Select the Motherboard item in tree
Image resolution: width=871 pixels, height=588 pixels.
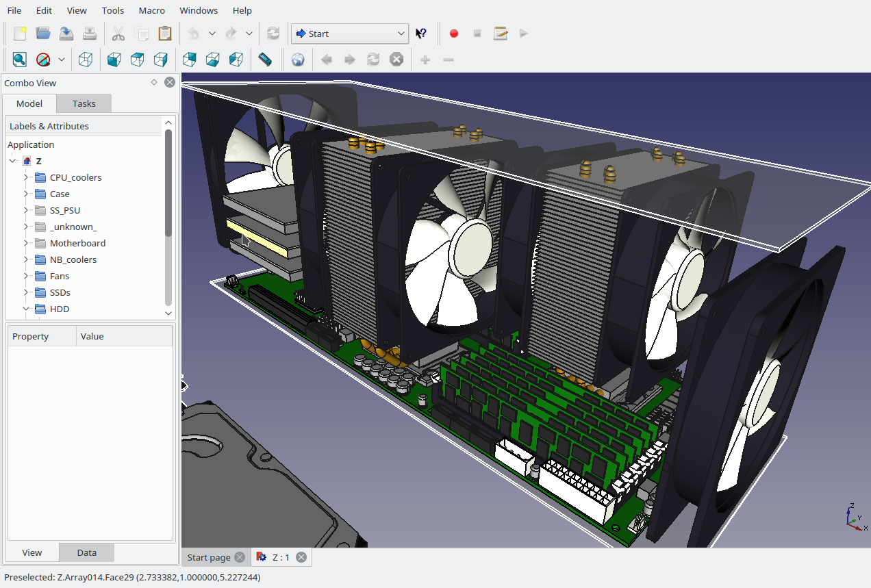click(77, 243)
